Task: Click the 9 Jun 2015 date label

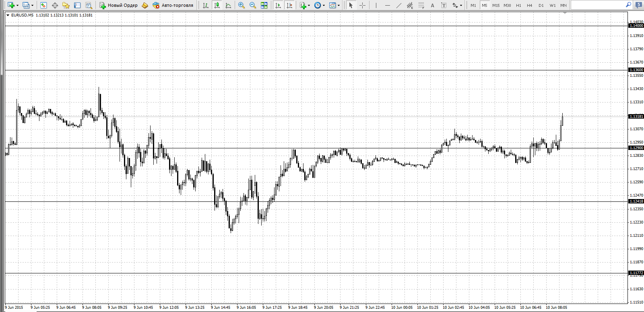Action: pyautogui.click(x=14, y=308)
